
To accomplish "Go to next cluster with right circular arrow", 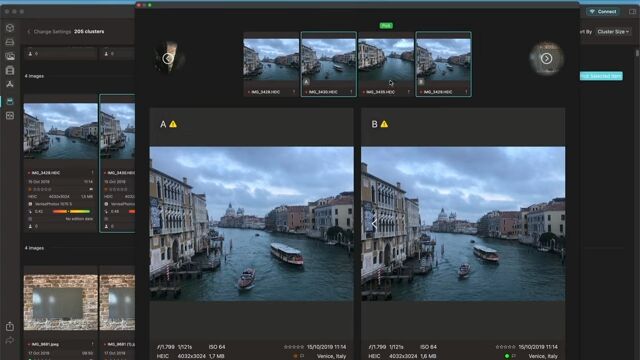I will (x=547, y=58).
